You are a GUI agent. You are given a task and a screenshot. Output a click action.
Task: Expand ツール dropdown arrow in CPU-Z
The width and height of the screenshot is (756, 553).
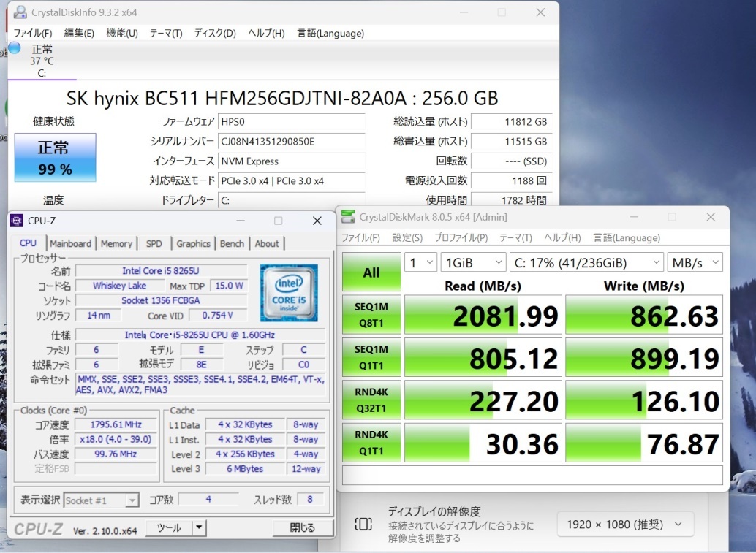pos(199,528)
